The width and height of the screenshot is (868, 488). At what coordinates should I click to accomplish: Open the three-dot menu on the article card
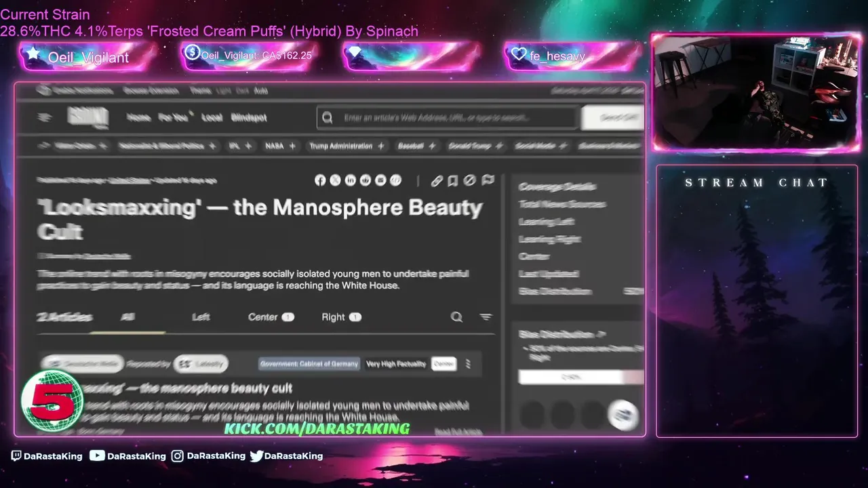(468, 364)
